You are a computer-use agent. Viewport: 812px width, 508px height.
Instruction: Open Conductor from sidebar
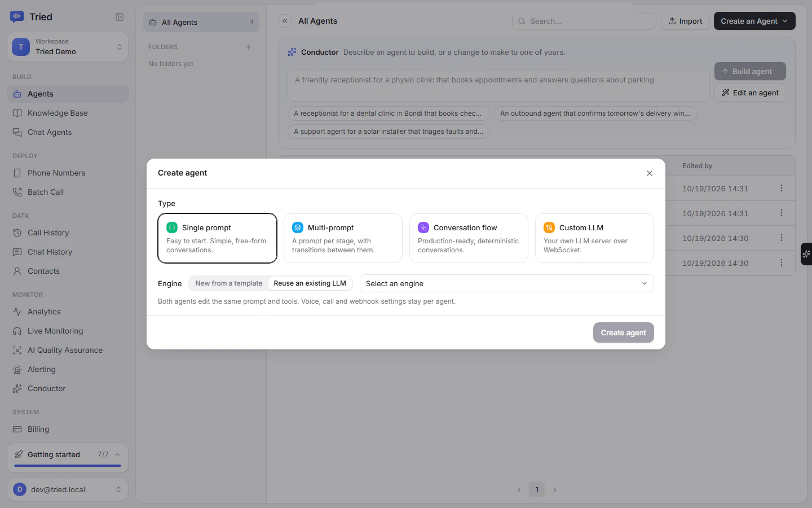click(x=68, y=388)
